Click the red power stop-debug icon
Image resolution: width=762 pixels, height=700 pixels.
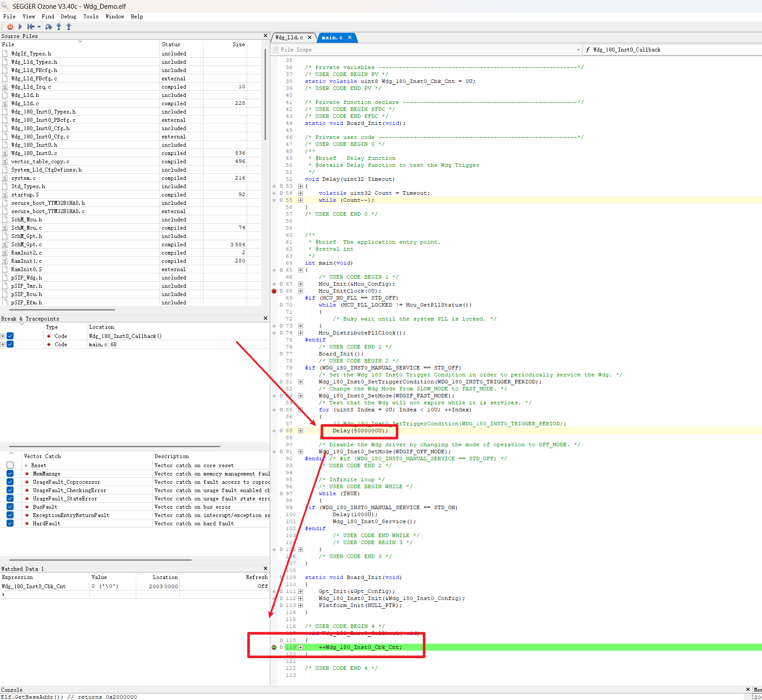click(x=10, y=27)
